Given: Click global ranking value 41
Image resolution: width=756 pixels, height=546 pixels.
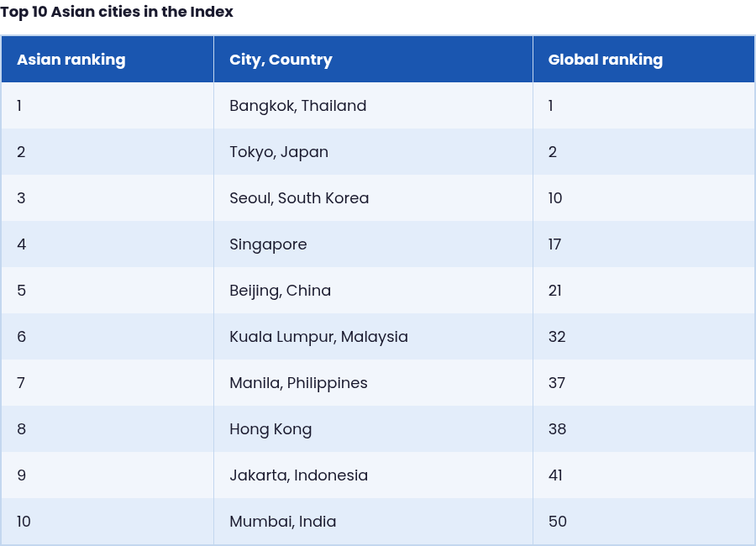Looking at the screenshot, I should tap(555, 475).
